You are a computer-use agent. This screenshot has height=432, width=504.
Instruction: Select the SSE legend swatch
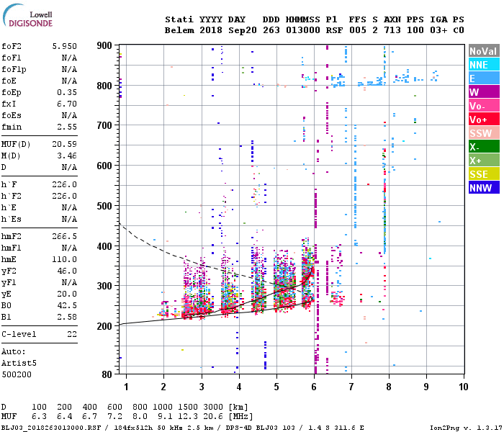(x=484, y=174)
